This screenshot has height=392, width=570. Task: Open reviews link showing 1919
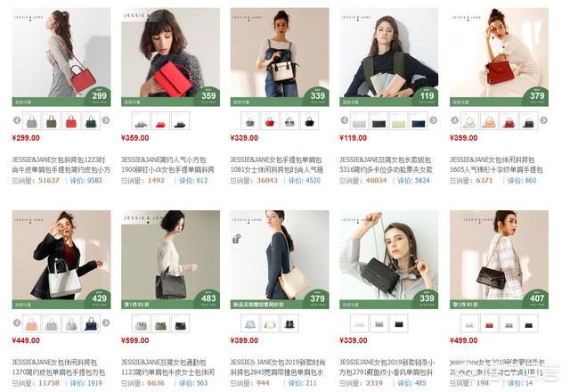pos(85,383)
